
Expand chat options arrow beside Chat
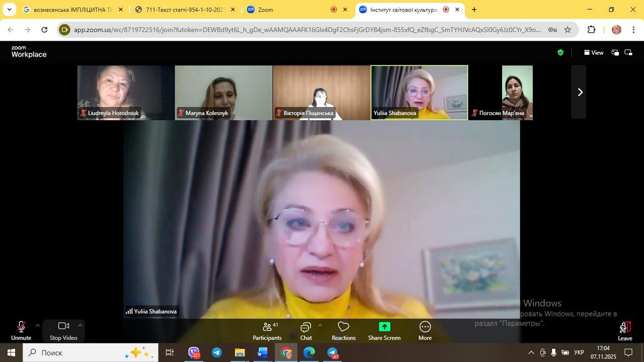(319, 325)
